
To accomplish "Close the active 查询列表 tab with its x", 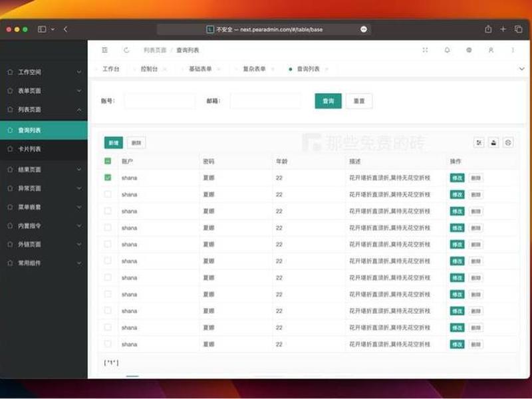I will pos(327,69).
